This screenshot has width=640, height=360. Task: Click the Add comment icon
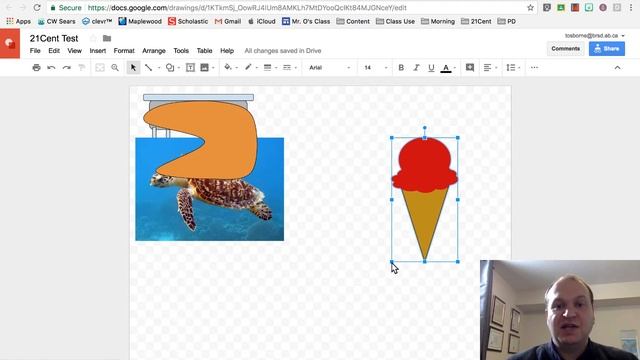point(470,67)
